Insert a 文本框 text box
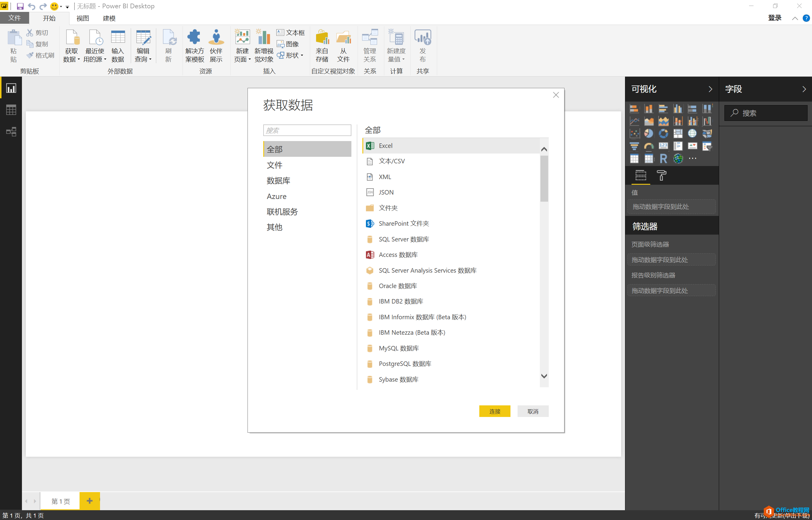This screenshot has width=812, height=520. coord(291,32)
